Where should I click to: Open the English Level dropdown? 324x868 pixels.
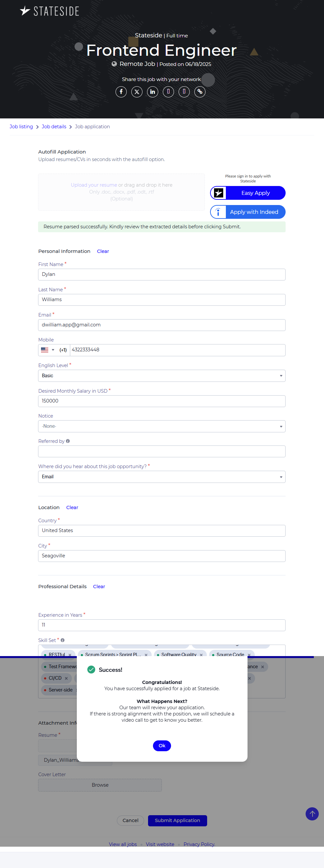162,376
